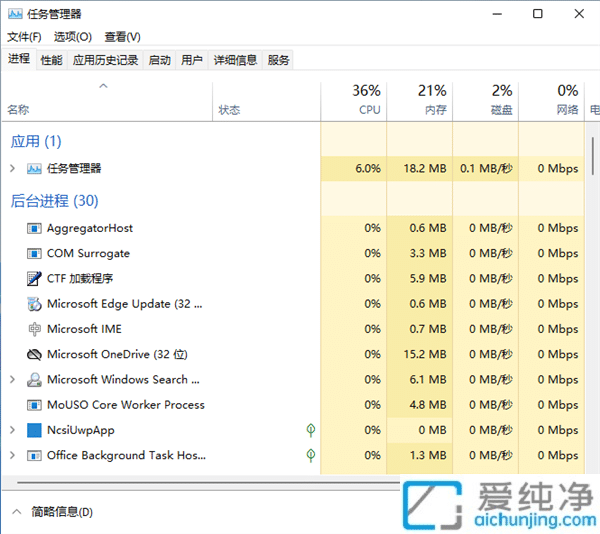
Task: Expand the NcsiUwpApp process group
Action: [x=13, y=430]
